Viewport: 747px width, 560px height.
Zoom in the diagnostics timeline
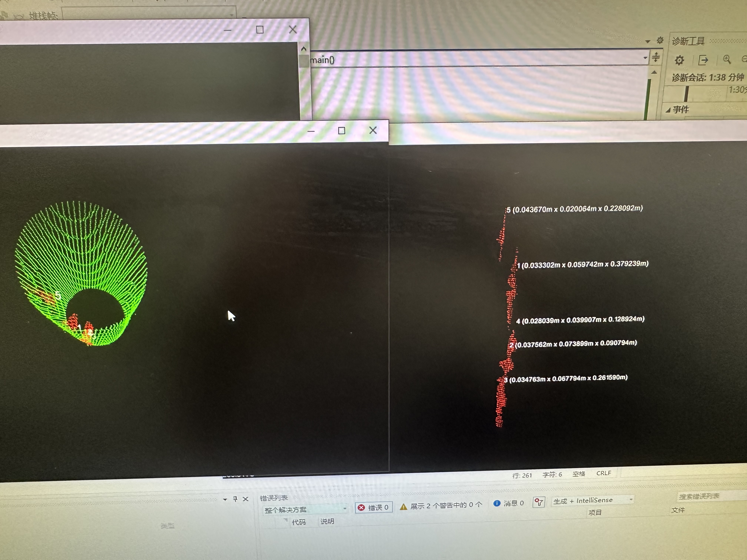[x=727, y=59]
